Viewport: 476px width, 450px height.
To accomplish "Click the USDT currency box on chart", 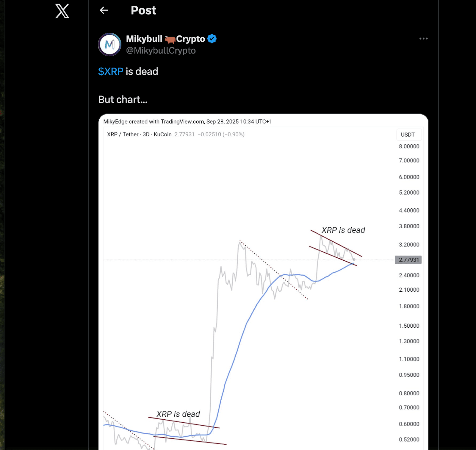I will click(x=408, y=135).
